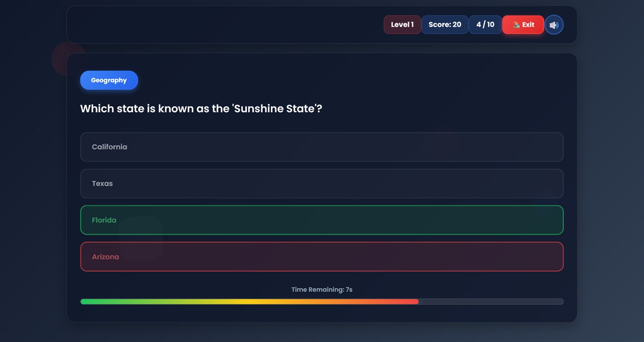644x342 pixels.
Task: Mute the quiz sound with speaker icon
Action: tap(554, 25)
